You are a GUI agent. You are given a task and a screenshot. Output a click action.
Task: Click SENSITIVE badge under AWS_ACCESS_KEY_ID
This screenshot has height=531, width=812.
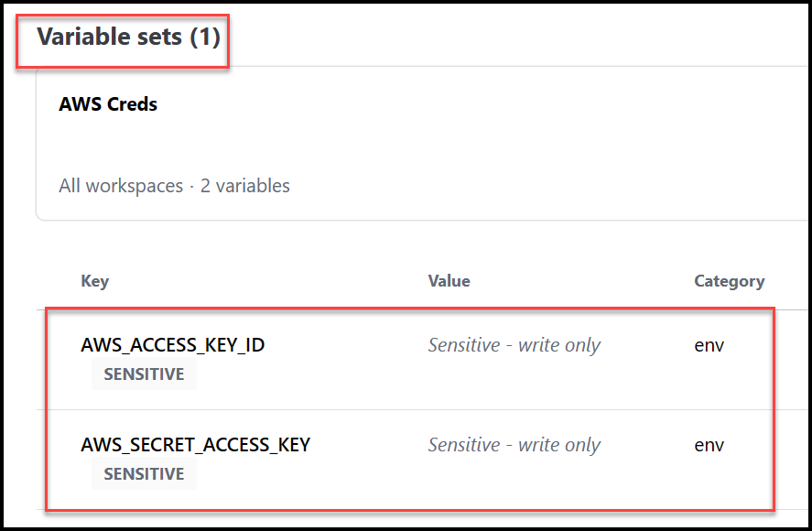[x=144, y=374]
